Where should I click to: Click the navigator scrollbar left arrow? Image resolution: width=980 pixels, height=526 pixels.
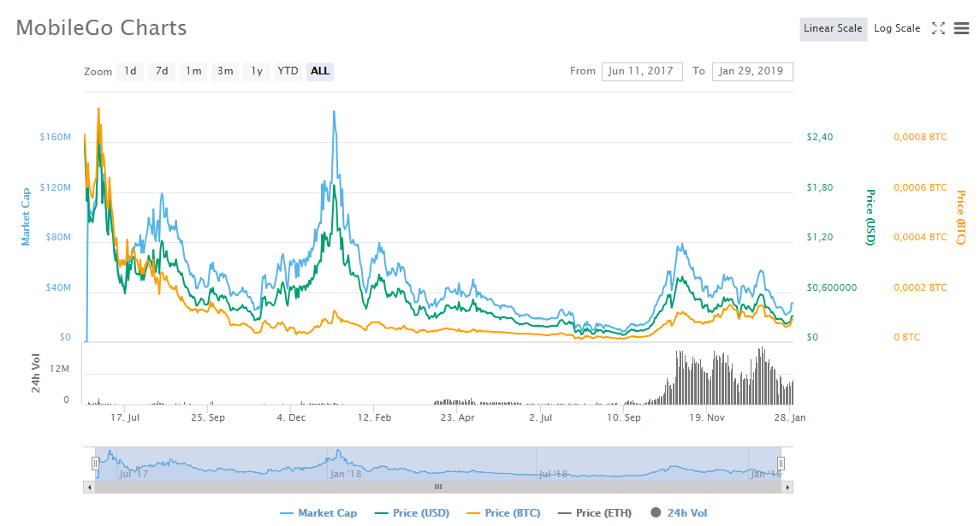89,488
